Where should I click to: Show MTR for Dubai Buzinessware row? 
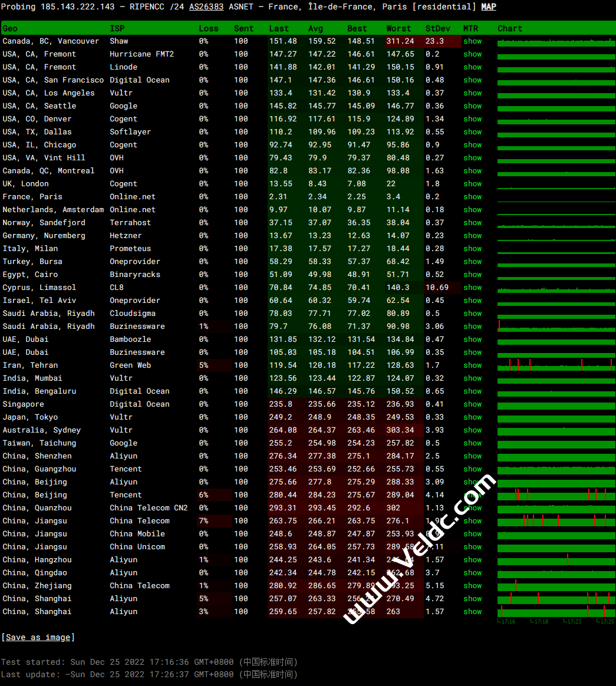tap(473, 352)
